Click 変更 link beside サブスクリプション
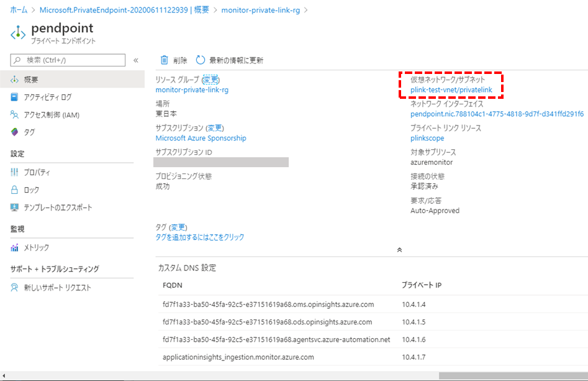Screen dimensions: 588x381 click(215, 128)
